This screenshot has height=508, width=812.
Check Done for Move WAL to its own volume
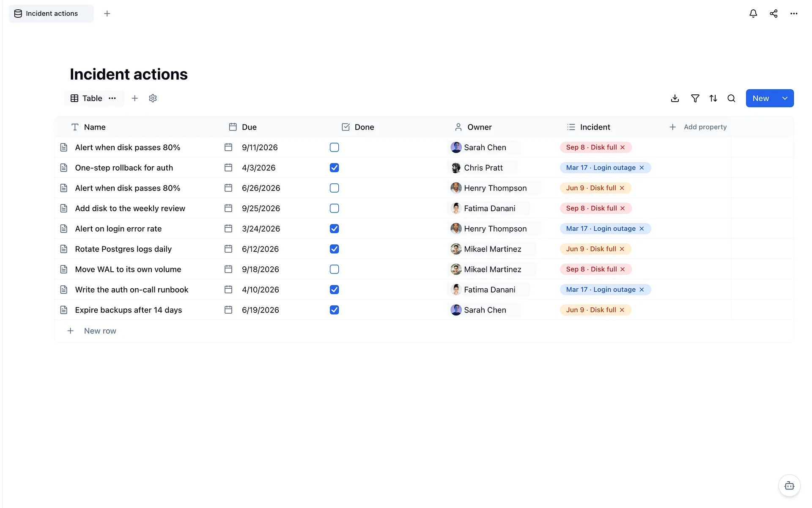pos(334,269)
